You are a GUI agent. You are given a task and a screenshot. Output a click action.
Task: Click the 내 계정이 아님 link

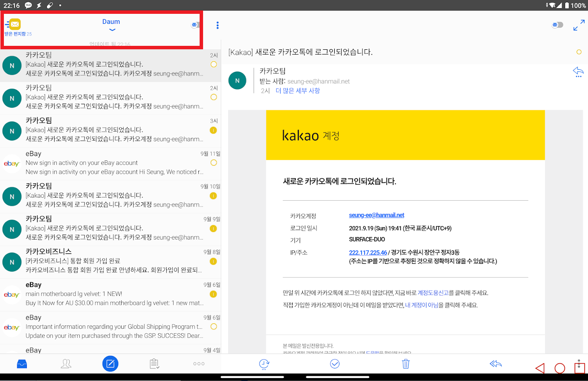tap(421, 305)
